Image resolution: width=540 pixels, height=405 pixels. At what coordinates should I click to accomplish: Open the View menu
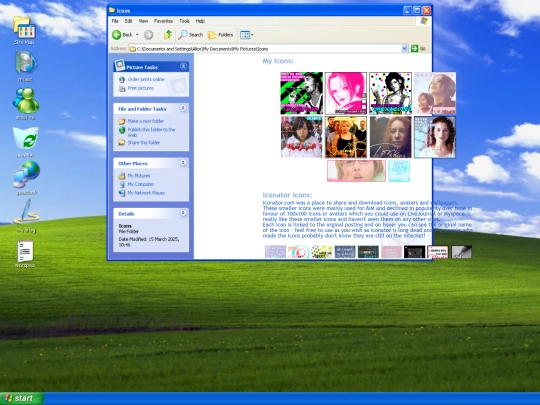[143, 21]
